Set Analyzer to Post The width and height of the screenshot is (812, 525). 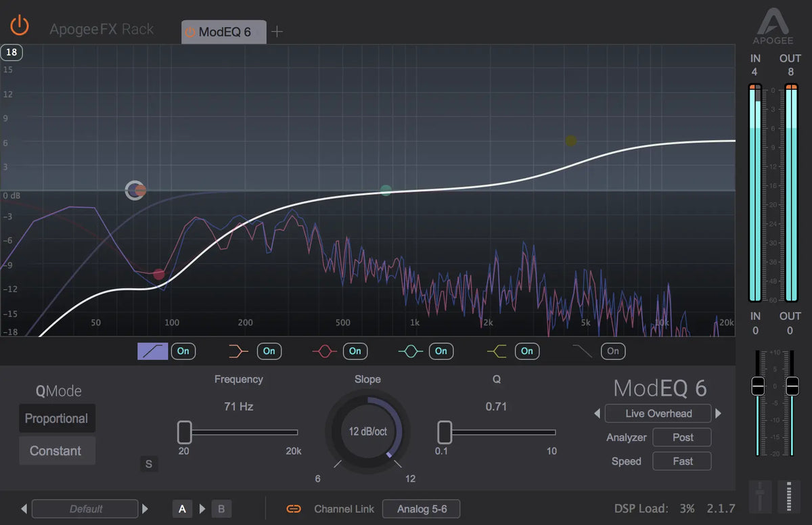pos(681,437)
